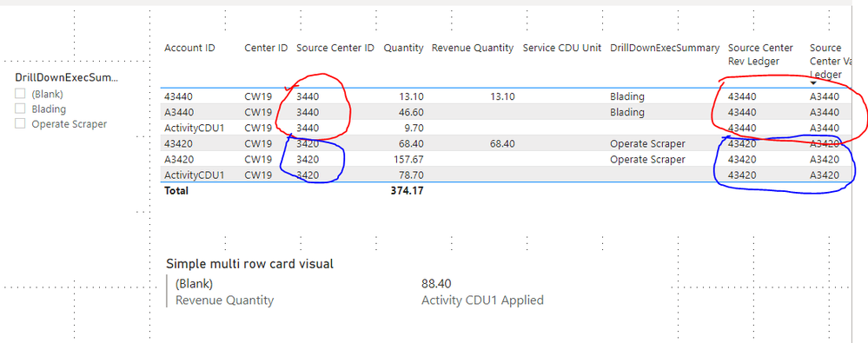Click Quantity value 46.60

pos(411,112)
